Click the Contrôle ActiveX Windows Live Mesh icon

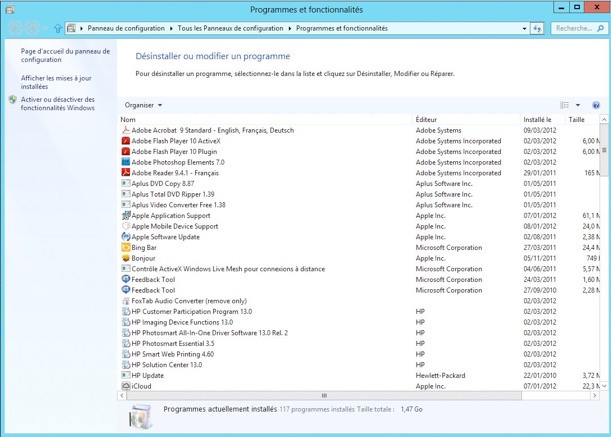click(126, 269)
